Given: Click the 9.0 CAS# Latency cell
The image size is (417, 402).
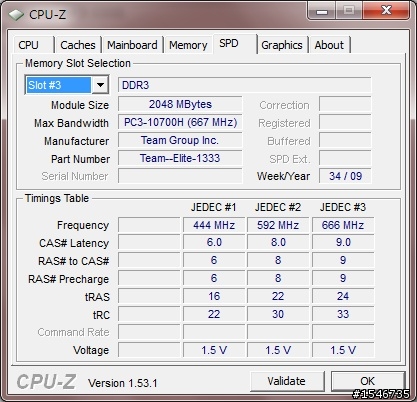Looking at the screenshot, I should [343, 242].
